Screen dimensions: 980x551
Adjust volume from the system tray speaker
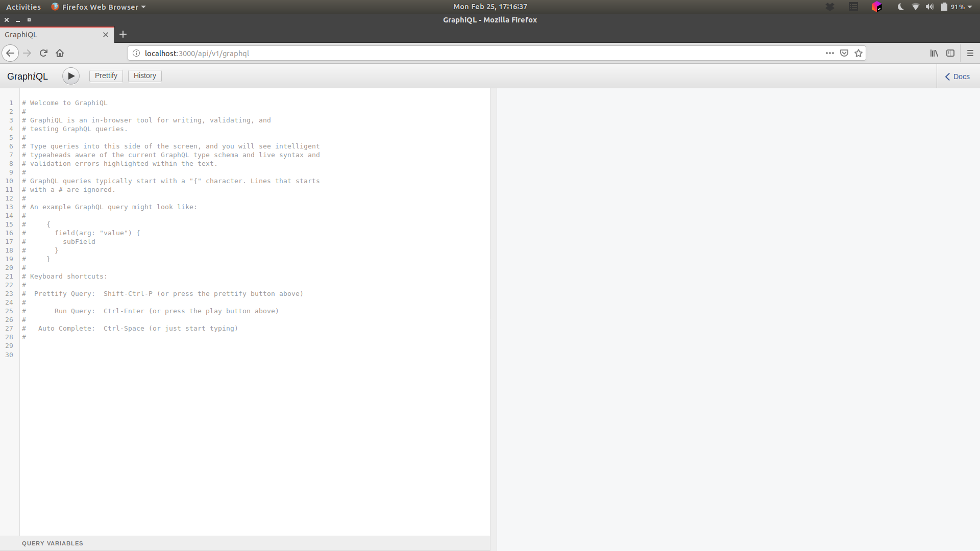point(929,7)
